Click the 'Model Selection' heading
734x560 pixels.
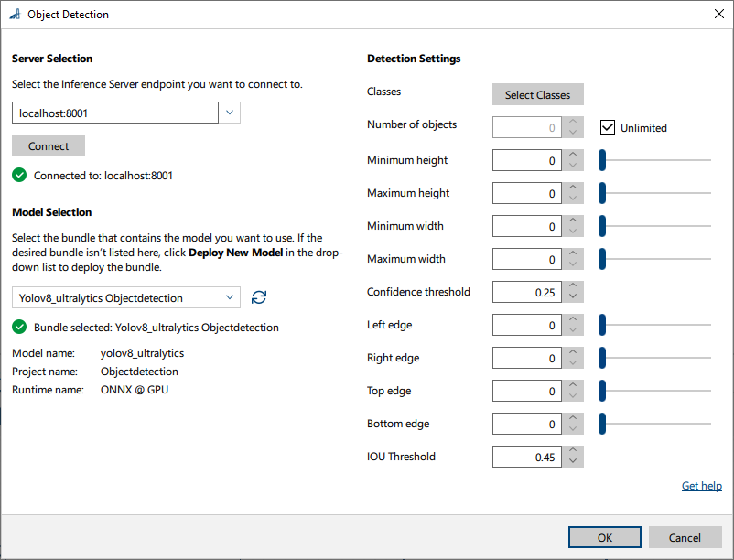pos(51,212)
